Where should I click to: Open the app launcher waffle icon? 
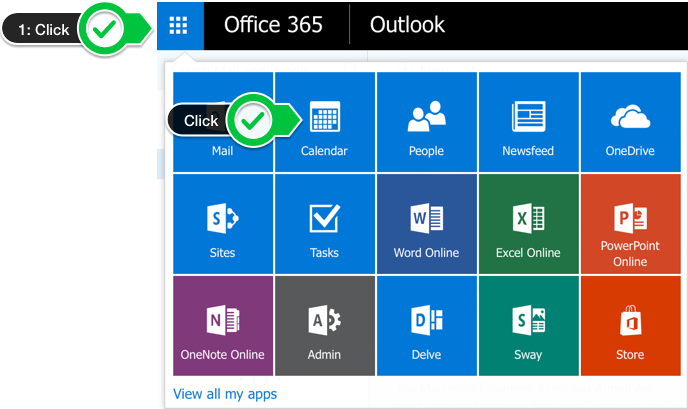(x=180, y=25)
